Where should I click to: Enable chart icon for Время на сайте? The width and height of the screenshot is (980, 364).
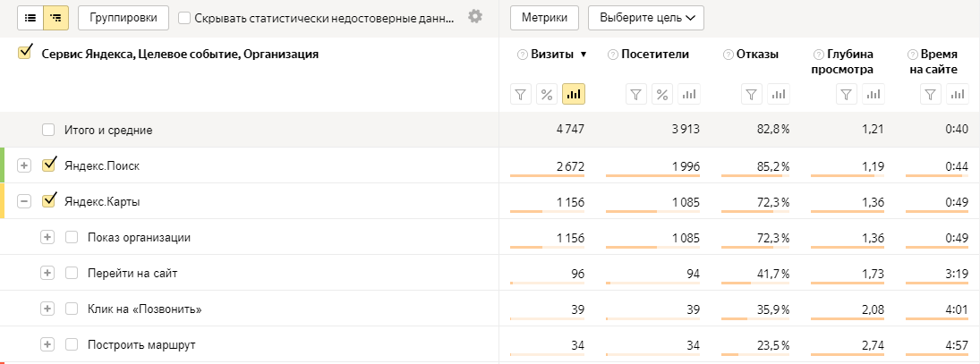click(959, 94)
